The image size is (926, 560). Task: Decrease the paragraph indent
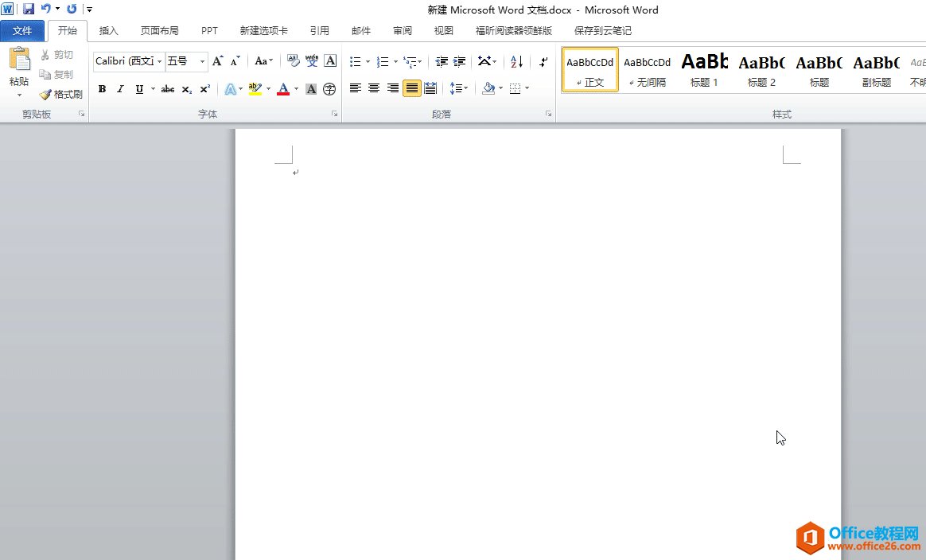pos(442,61)
